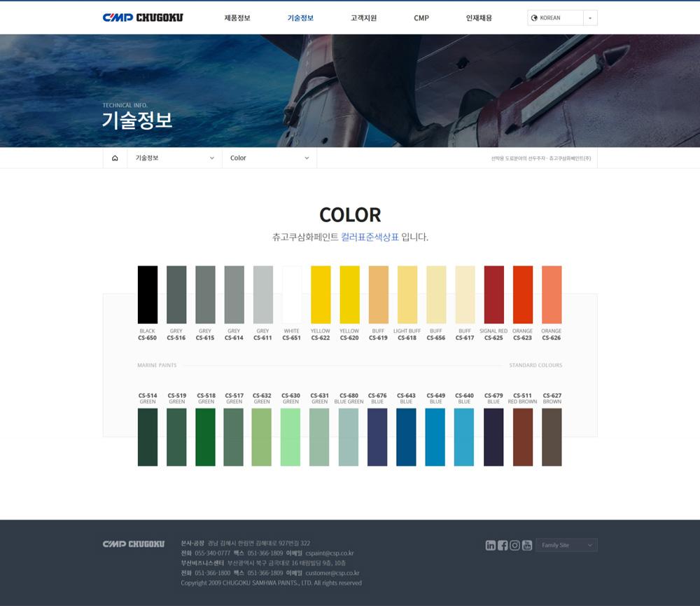Click the CMP Chugoku logo in header
The image size is (700, 606).
click(x=143, y=18)
